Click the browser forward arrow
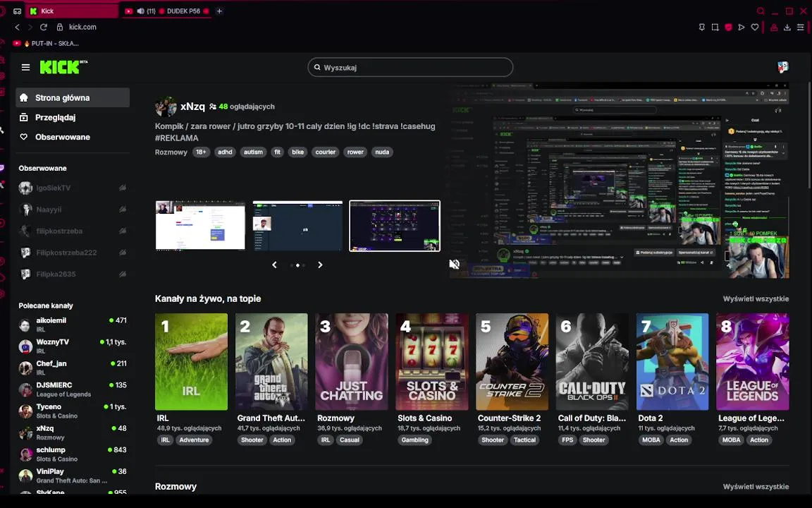 click(30, 27)
